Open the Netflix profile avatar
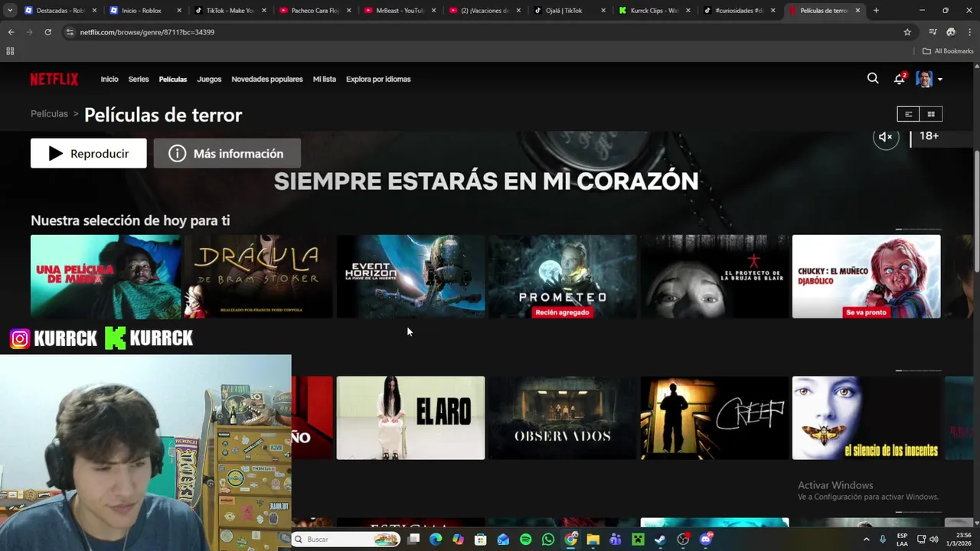The image size is (980, 551). click(924, 79)
